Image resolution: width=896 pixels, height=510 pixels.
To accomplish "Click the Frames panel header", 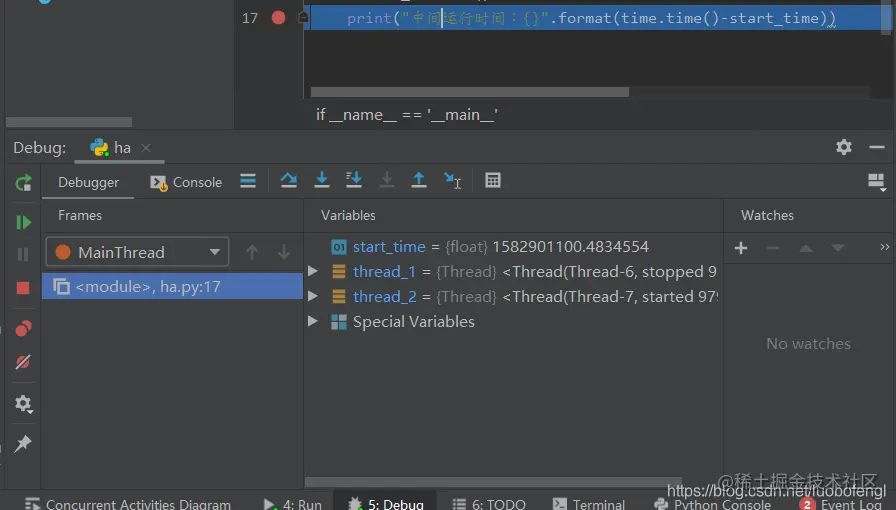I will pos(80,216).
